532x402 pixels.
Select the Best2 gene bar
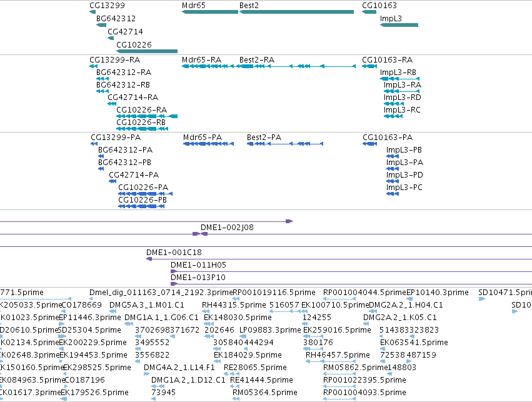click(x=296, y=12)
